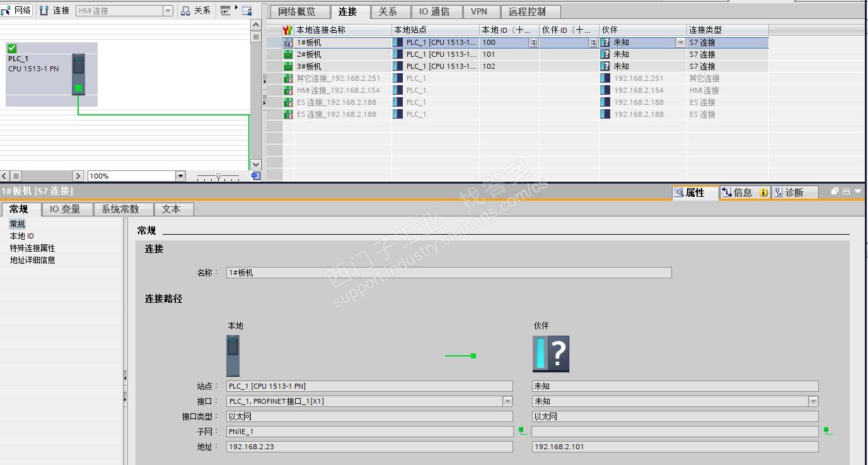Activate the 连接 connections mode button

[x=55, y=10]
